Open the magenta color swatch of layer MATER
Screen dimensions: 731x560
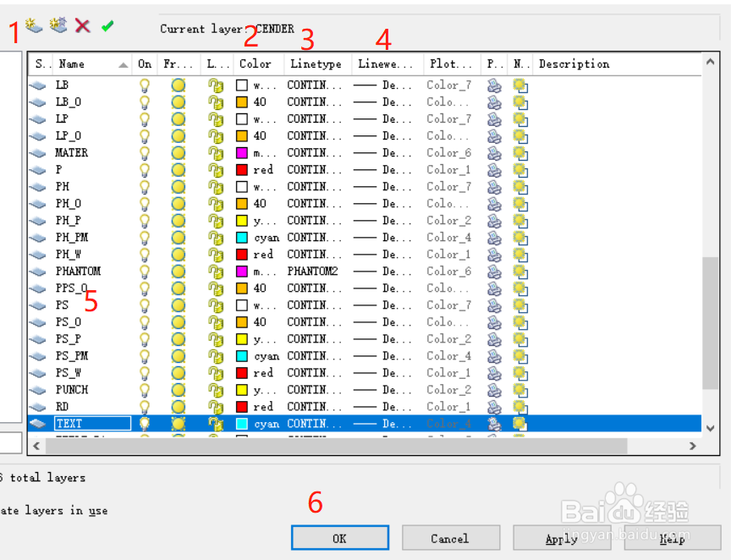tap(241, 153)
